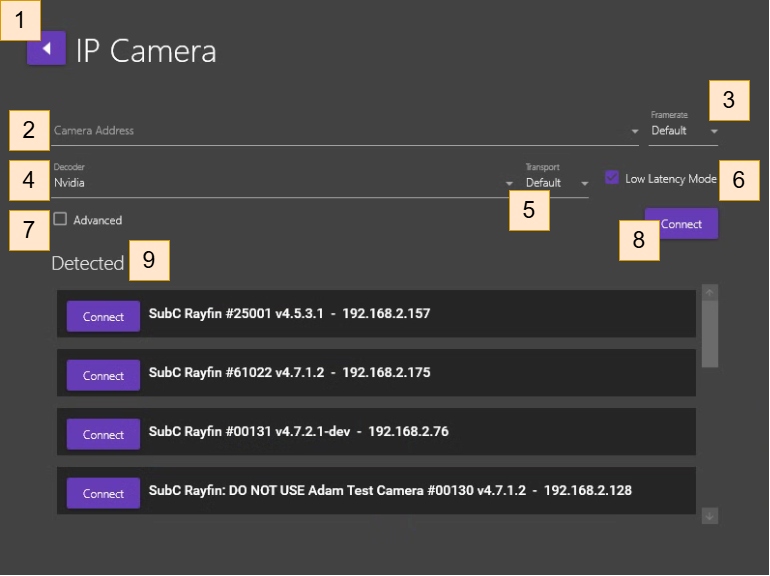The image size is (770, 576).
Task: Connect to the Adam Test Camera #00130
Action: [103, 493]
